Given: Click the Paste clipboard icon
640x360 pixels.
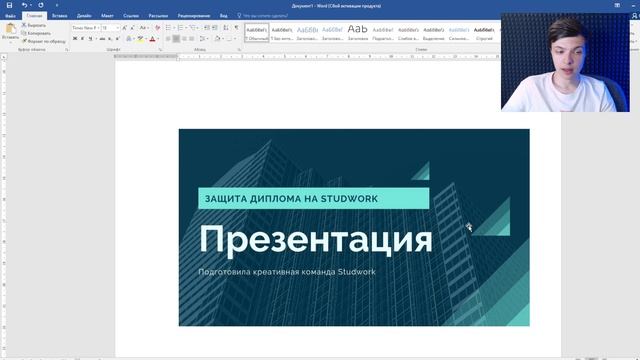Looking at the screenshot, I should 10,29.
